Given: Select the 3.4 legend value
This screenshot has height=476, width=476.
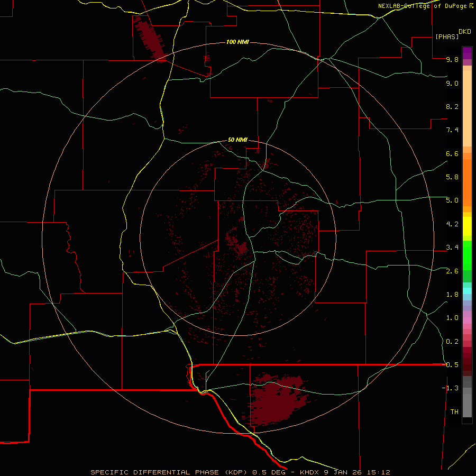Looking at the screenshot, I should [452, 248].
